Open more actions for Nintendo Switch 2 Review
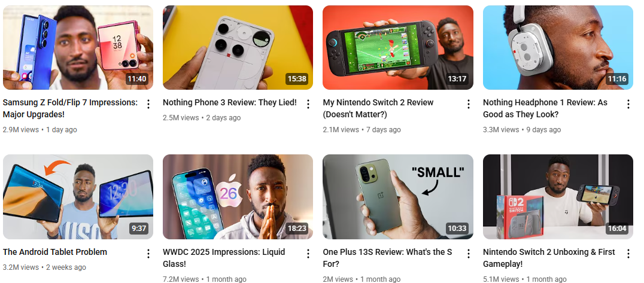 pyautogui.click(x=468, y=104)
